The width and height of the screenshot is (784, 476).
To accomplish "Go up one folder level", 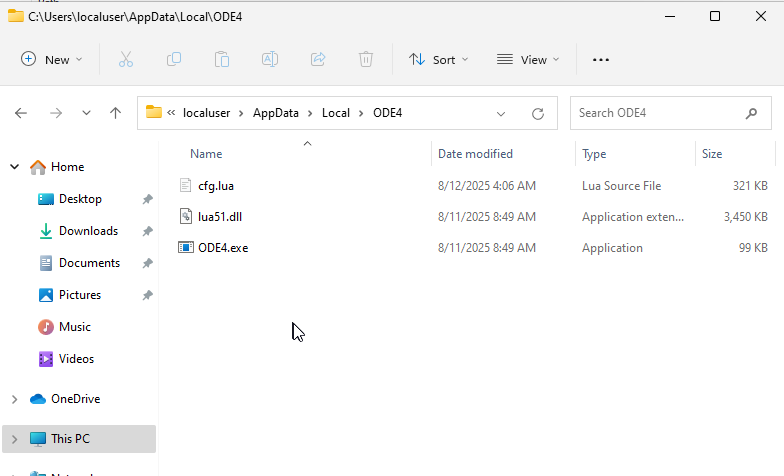I will pos(116,113).
